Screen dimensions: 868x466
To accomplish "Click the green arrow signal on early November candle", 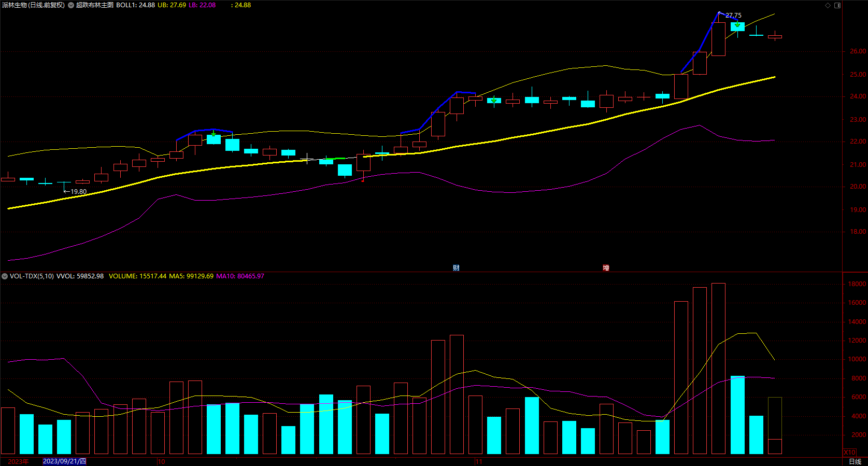I will [494, 100].
